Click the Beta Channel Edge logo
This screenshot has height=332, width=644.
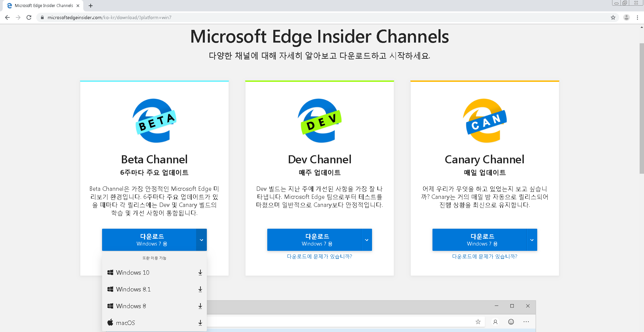[154, 121]
